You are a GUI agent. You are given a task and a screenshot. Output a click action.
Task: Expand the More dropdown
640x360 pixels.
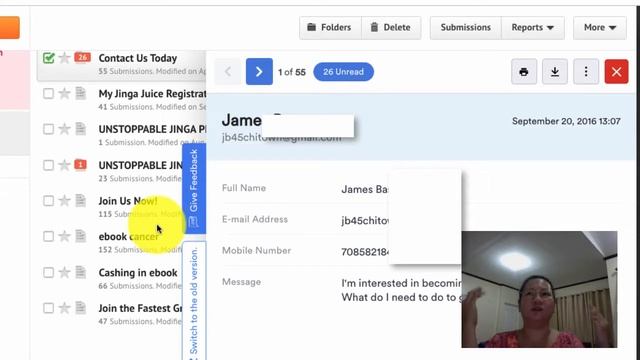(x=600, y=28)
